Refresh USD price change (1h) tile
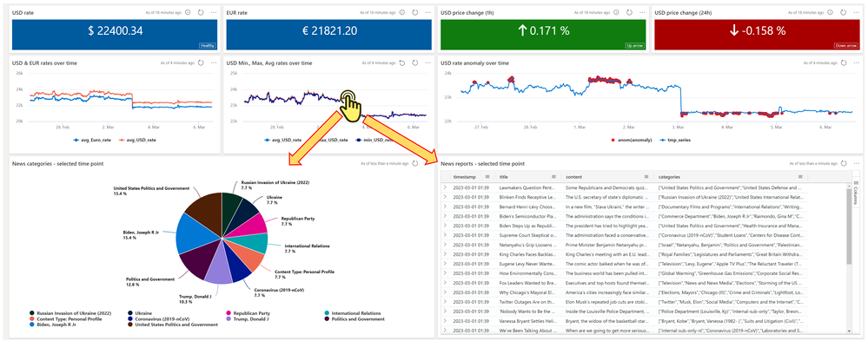The image size is (868, 341). pos(629,11)
